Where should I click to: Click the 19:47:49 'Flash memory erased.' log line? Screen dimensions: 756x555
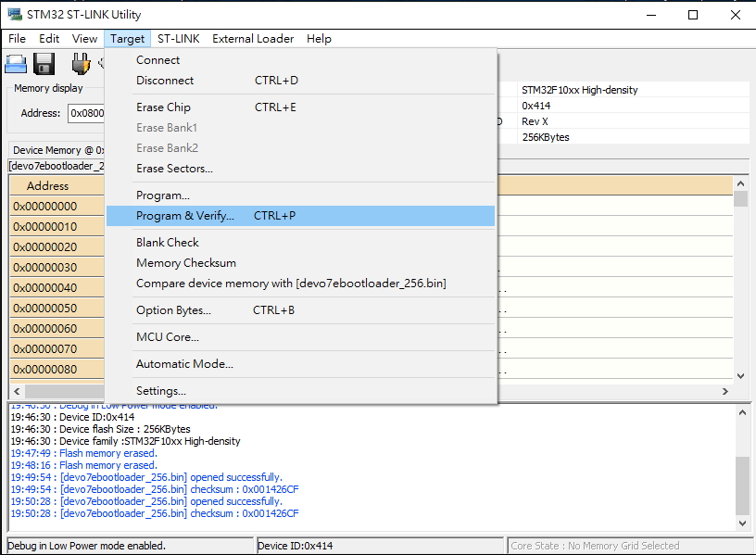tap(84, 453)
